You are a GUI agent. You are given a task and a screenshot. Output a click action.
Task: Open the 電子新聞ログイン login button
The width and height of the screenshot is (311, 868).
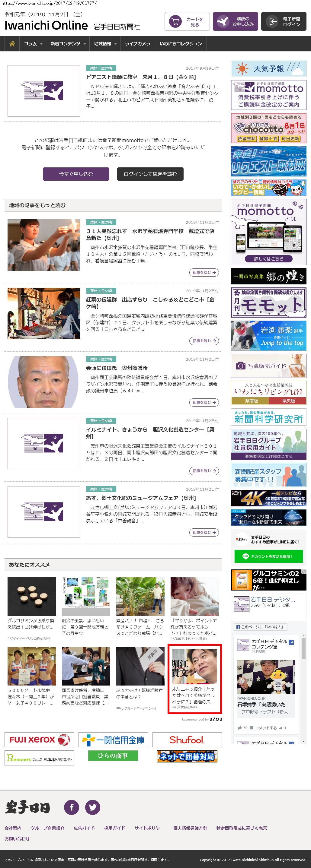click(x=284, y=22)
